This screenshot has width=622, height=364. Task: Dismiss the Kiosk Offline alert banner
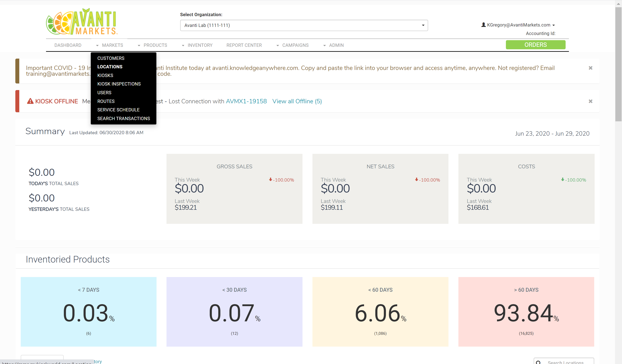coord(590,101)
